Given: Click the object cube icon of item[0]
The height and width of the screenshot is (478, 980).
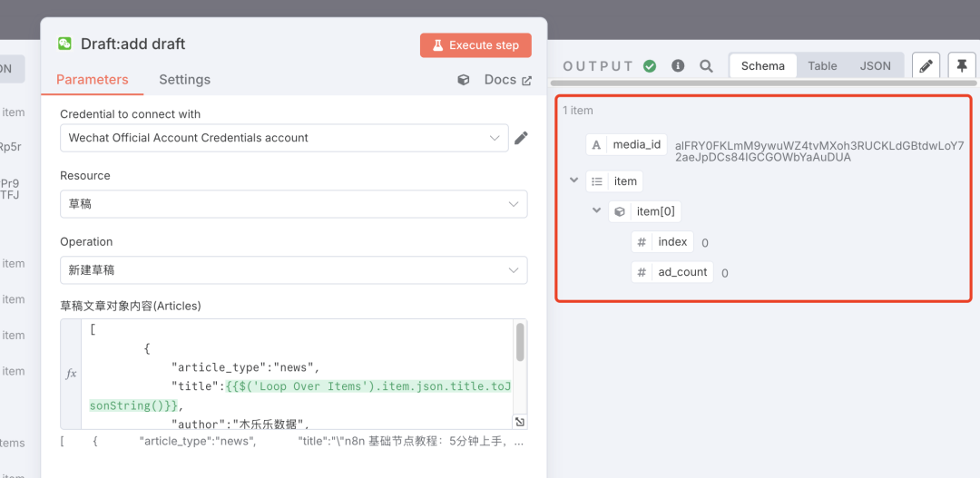Looking at the screenshot, I should click(x=620, y=212).
